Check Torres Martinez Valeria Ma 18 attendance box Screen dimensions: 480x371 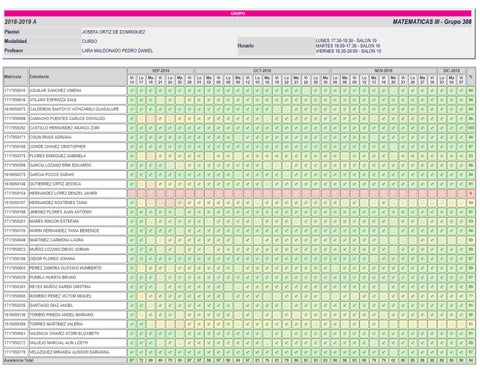(x=151, y=324)
